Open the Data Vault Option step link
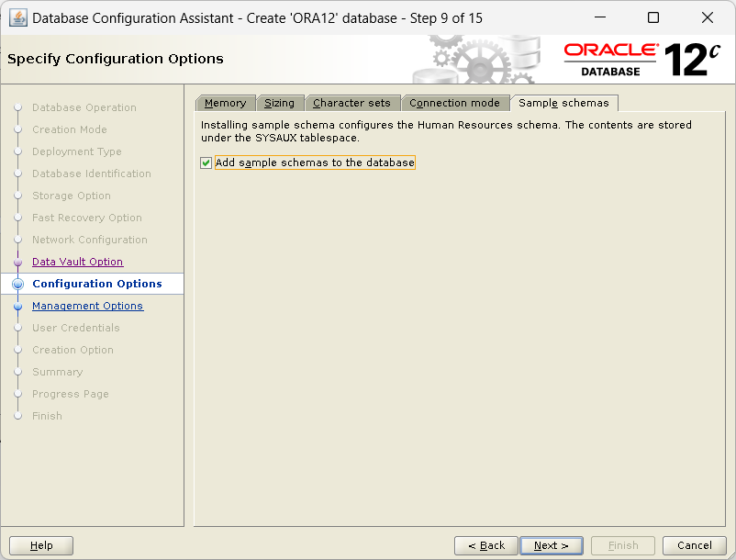The width and height of the screenshot is (736, 560). (x=77, y=262)
